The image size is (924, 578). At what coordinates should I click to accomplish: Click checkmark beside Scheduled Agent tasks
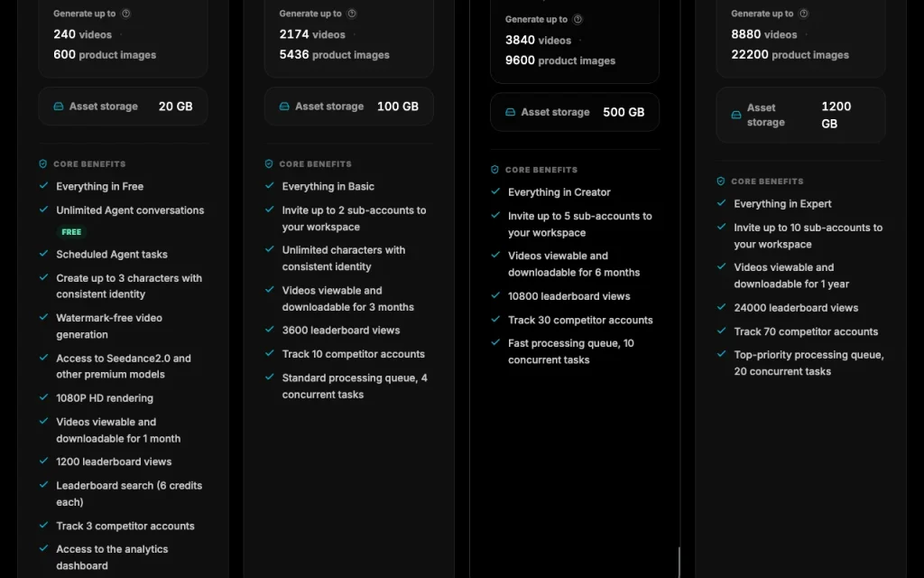pos(43,254)
